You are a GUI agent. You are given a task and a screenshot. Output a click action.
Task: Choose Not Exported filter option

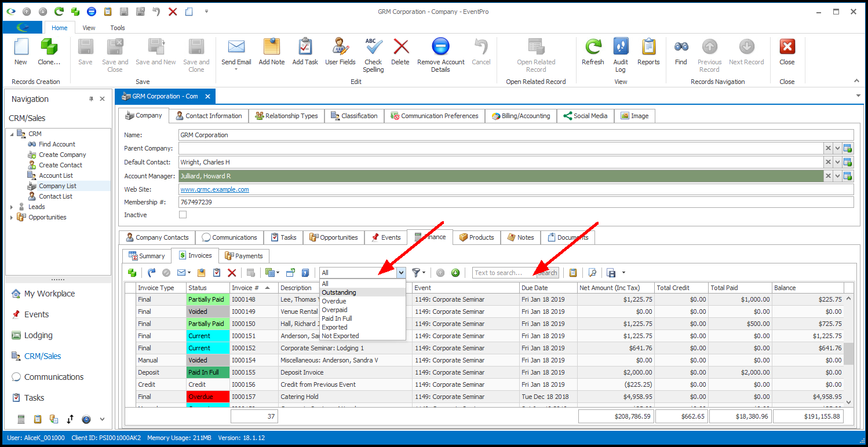363,336
